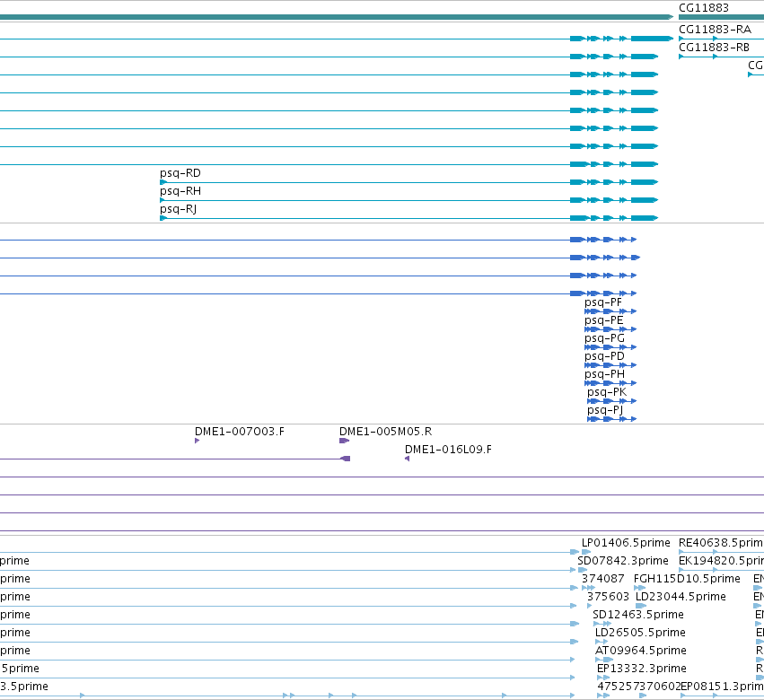Select the psq-RD transcript label
Image resolution: width=764 pixels, height=700 pixels.
tap(180, 173)
